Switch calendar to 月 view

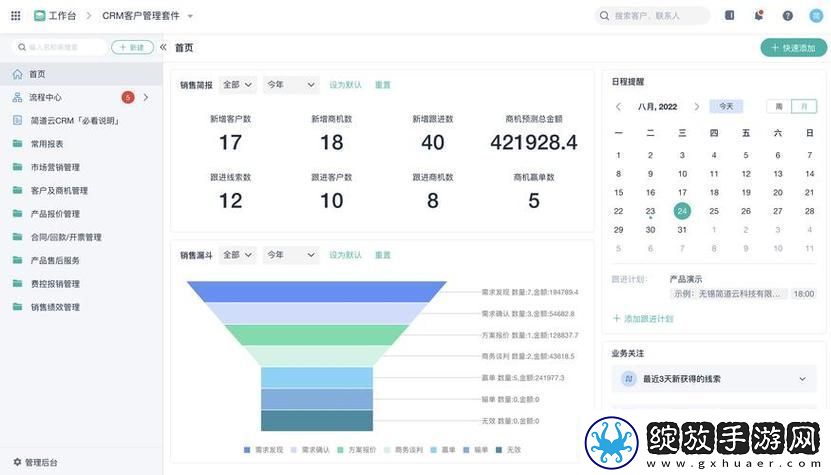point(803,107)
